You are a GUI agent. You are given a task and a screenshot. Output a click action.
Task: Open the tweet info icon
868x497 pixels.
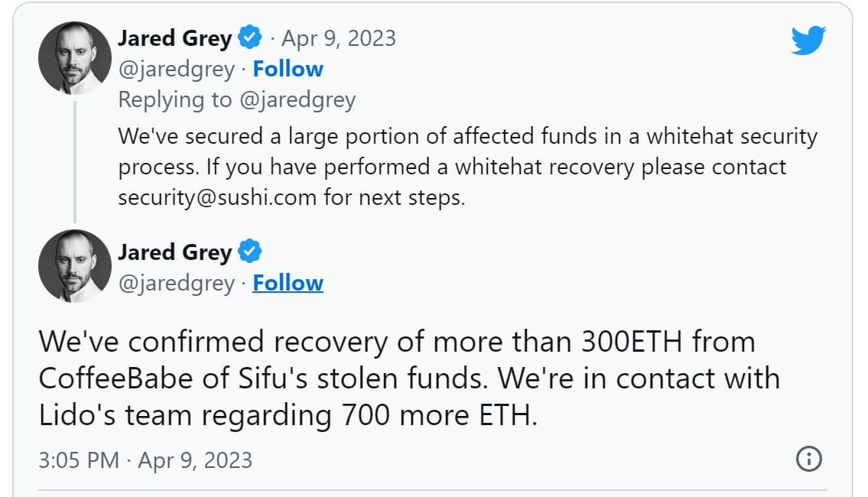808,459
